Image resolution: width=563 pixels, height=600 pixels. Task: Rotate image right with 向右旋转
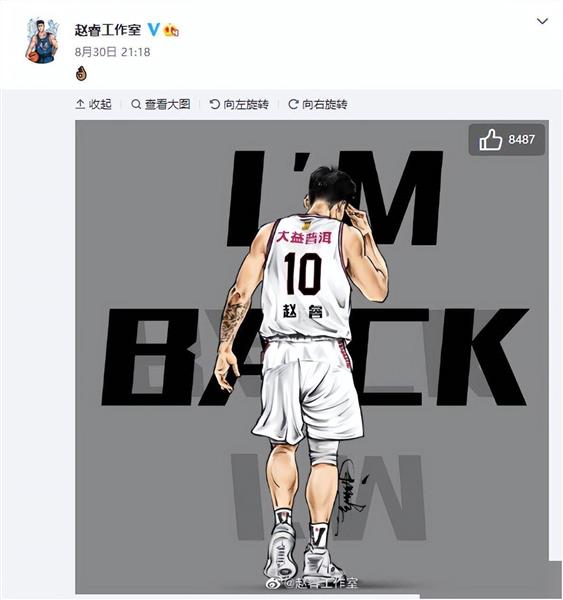tap(318, 104)
